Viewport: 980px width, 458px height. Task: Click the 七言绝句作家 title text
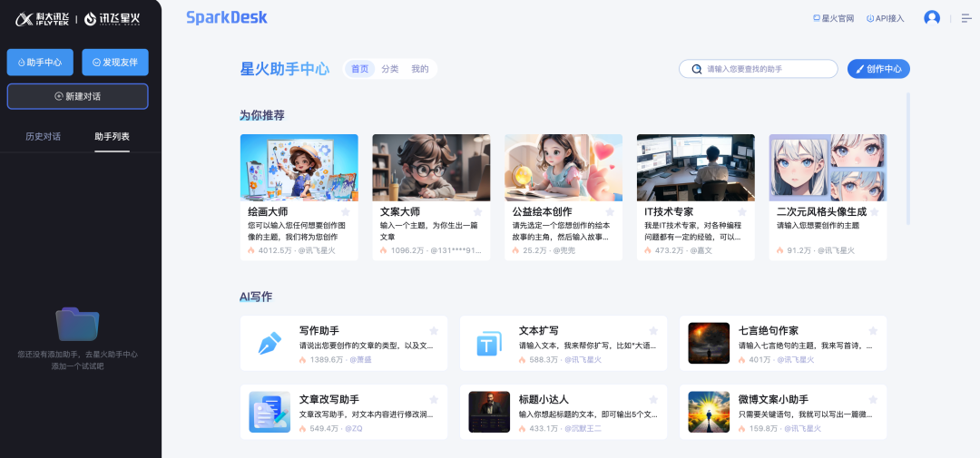(x=769, y=330)
